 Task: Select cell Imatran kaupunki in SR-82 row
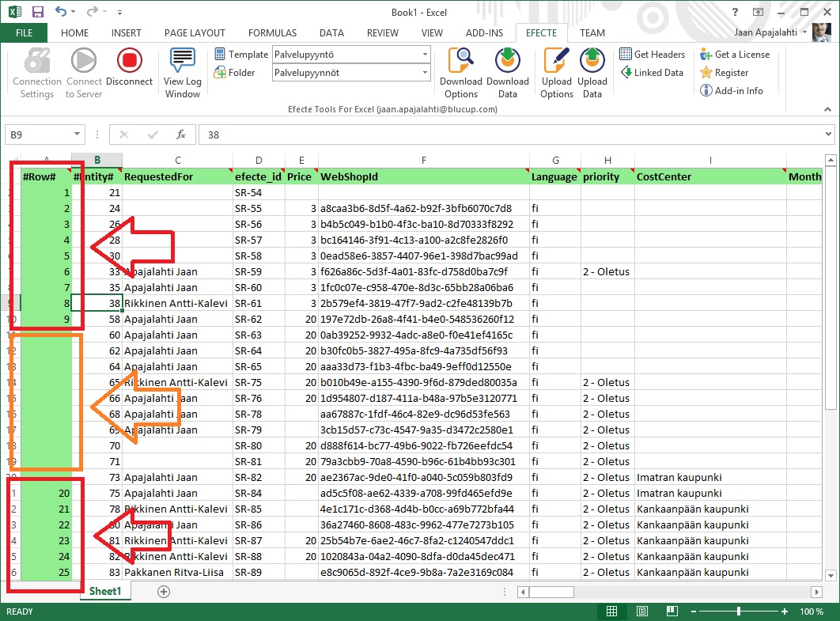click(x=710, y=477)
